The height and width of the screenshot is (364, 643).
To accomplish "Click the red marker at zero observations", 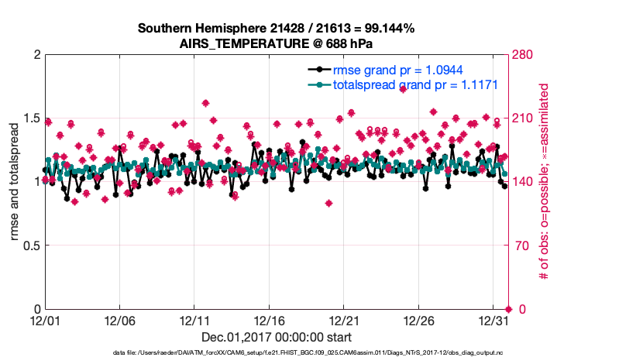I will (507, 309).
